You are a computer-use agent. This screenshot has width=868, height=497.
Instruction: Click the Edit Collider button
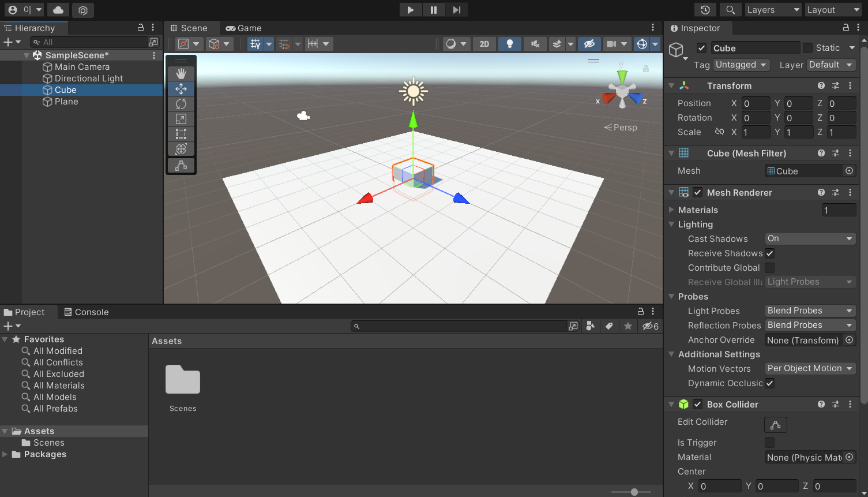776,425
